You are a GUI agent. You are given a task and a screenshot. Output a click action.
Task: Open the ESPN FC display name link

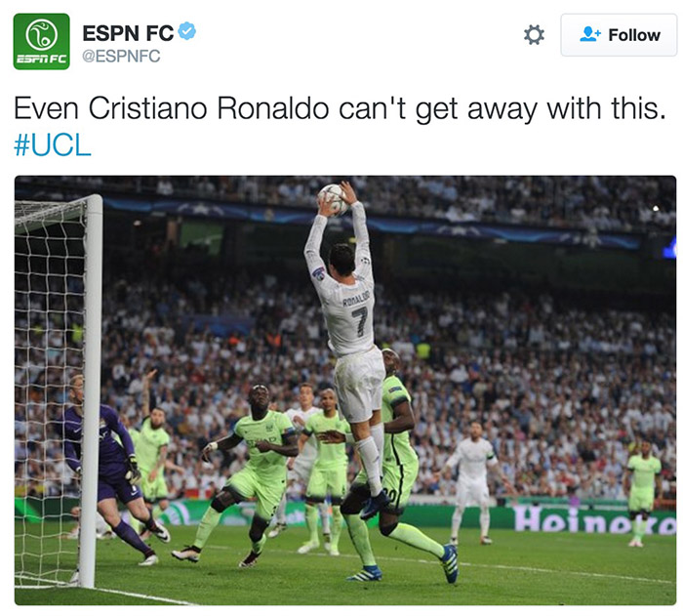point(128,33)
